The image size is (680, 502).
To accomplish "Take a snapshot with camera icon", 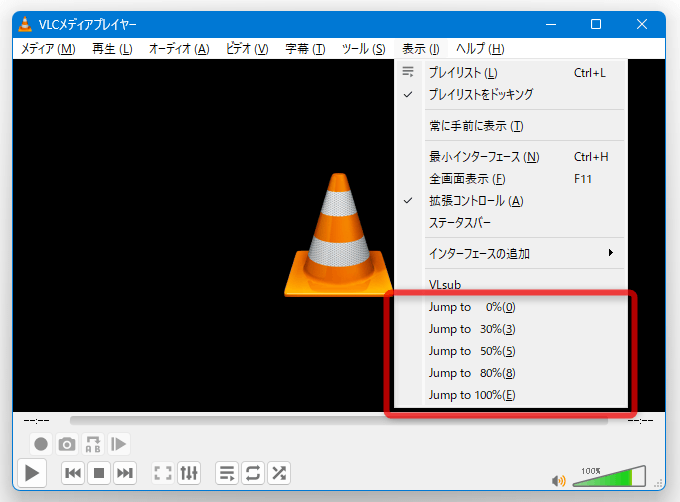I will tap(67, 444).
